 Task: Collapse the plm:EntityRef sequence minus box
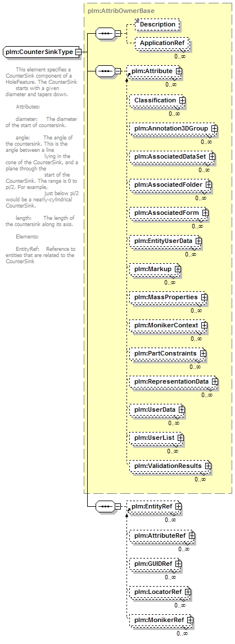tap(117, 506)
